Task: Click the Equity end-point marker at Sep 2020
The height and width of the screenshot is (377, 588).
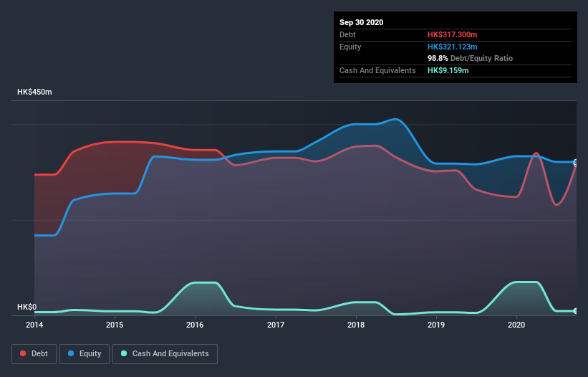Action: coord(576,162)
